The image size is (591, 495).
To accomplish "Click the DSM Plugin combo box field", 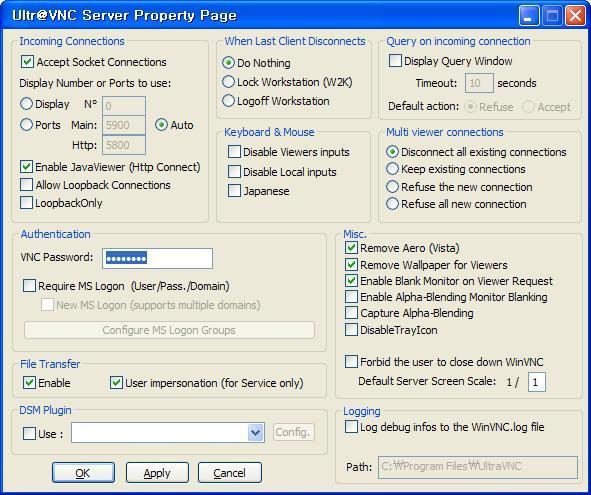I will pos(168,432).
